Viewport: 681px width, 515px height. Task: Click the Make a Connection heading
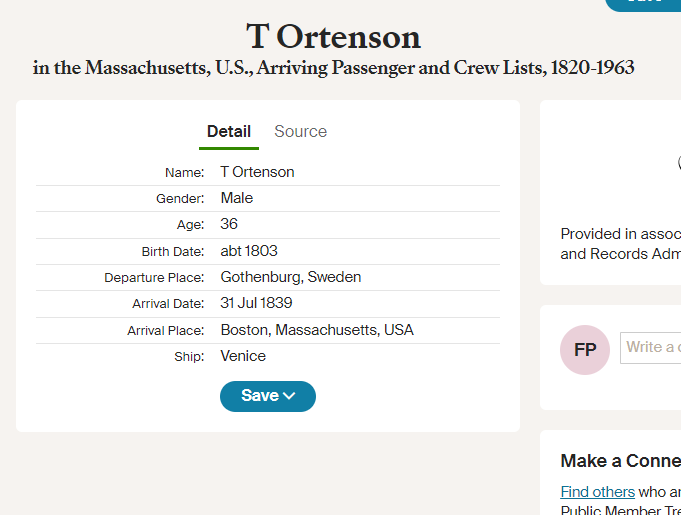(x=620, y=461)
